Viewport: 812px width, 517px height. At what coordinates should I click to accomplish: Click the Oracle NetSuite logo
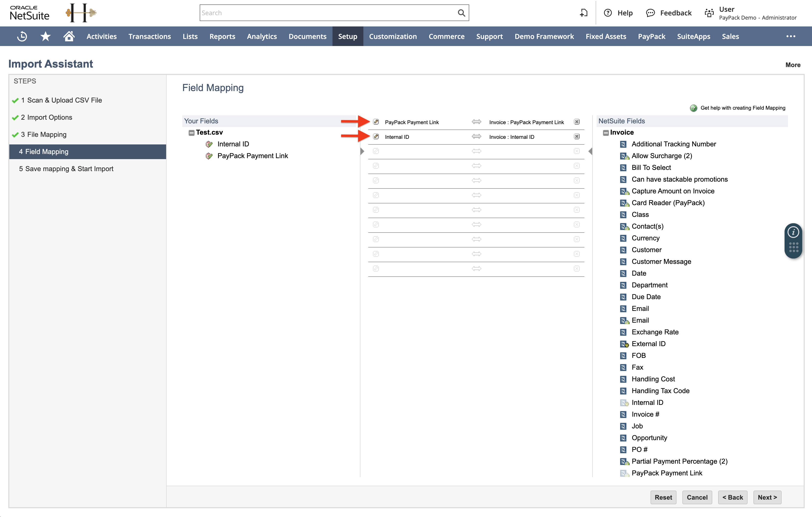[30, 13]
